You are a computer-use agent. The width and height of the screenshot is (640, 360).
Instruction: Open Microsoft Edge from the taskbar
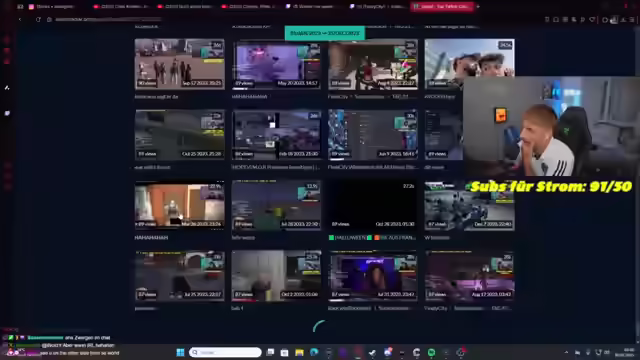[x=314, y=352]
